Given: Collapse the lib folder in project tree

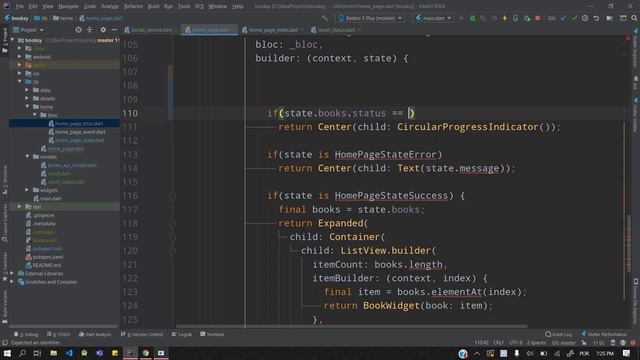Looking at the screenshot, I should 20,82.
